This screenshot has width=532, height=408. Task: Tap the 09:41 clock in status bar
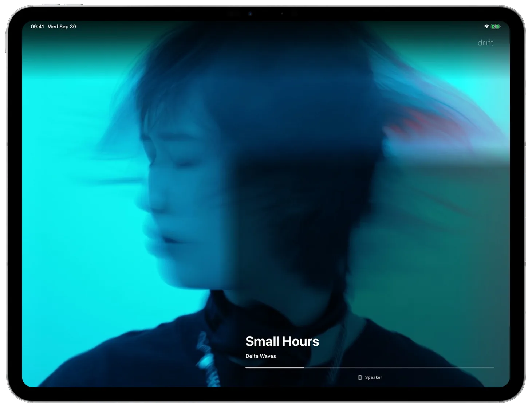tap(38, 27)
